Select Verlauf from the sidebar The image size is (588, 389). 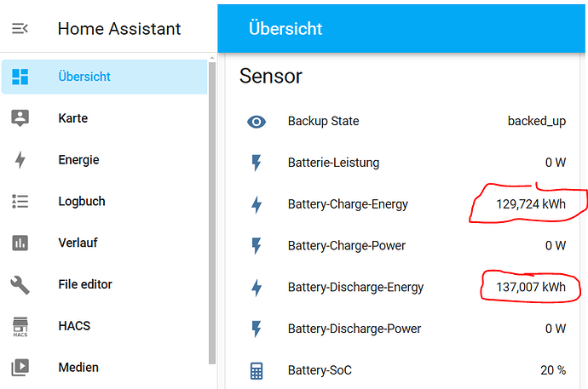[x=78, y=243]
